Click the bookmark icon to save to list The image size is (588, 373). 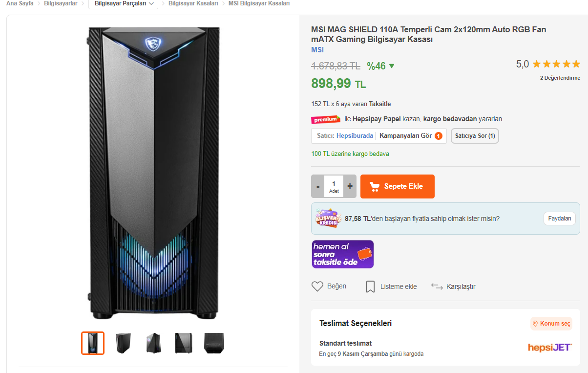370,286
